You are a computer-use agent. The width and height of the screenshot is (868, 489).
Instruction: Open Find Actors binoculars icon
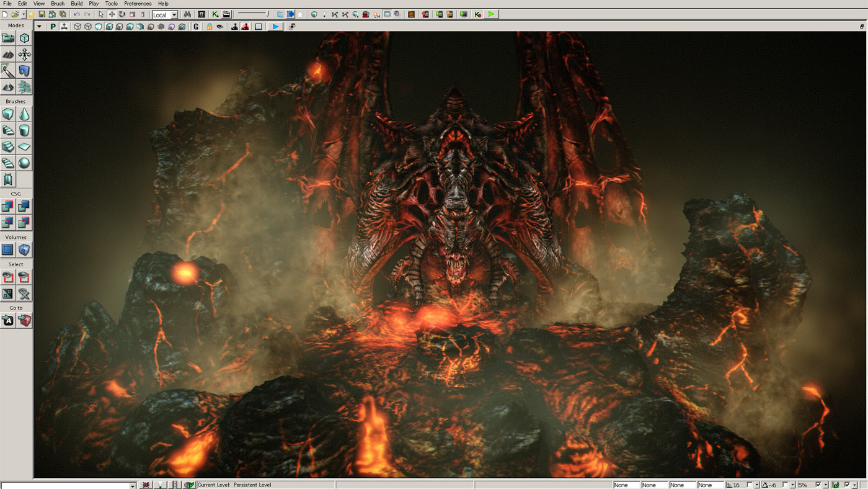click(x=187, y=14)
